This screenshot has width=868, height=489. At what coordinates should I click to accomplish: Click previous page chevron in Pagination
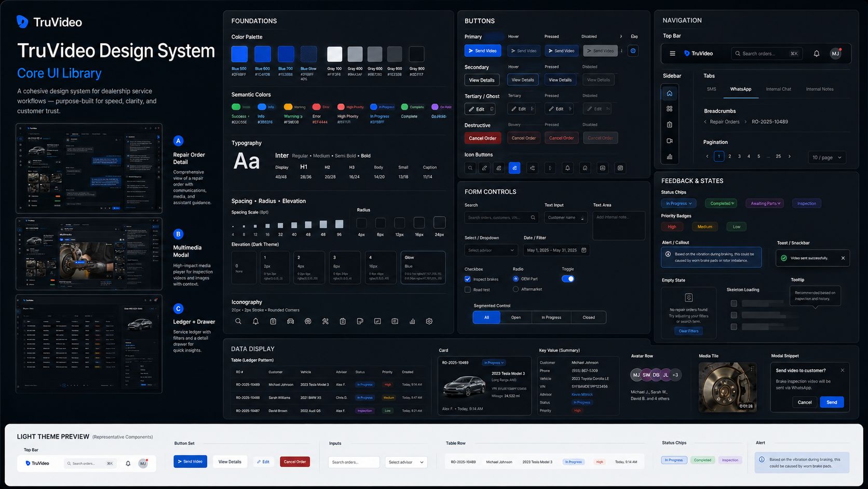pyautogui.click(x=707, y=156)
